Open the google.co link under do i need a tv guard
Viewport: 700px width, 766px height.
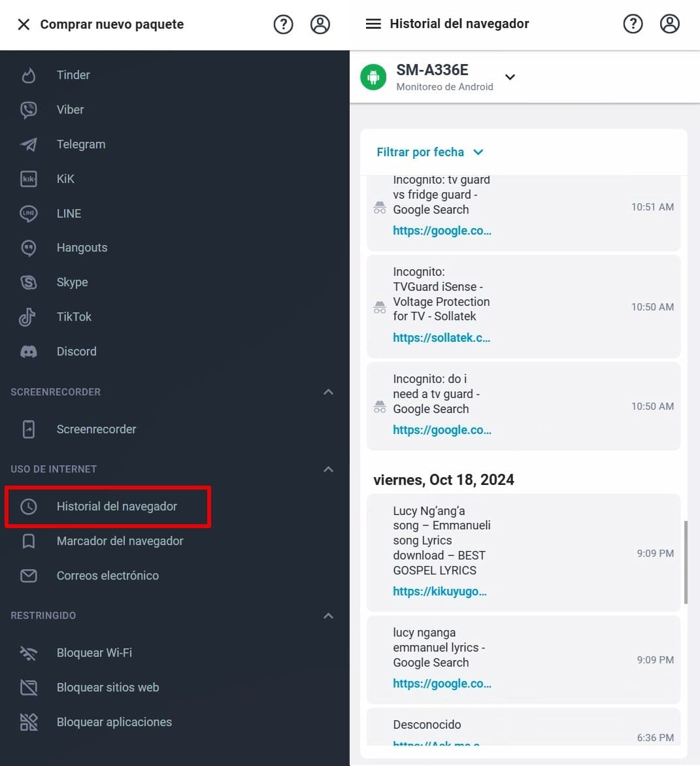pyautogui.click(x=442, y=431)
